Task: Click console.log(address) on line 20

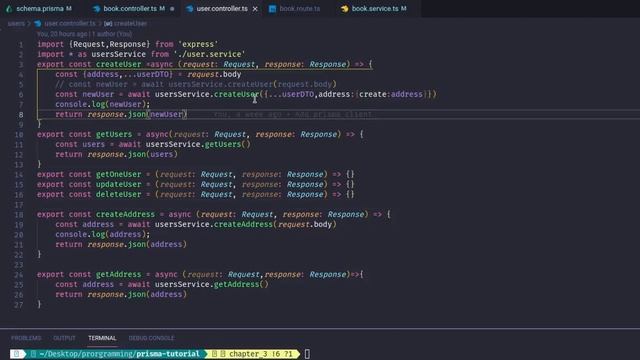Action: tap(102, 234)
